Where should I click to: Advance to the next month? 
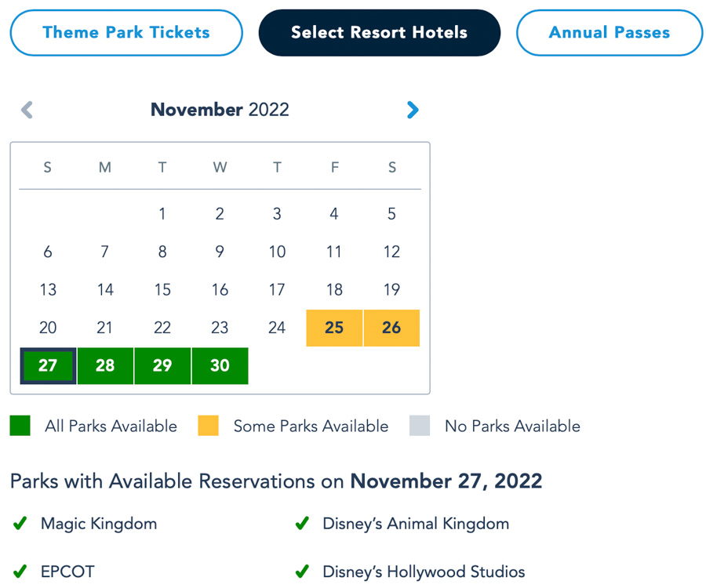(413, 110)
